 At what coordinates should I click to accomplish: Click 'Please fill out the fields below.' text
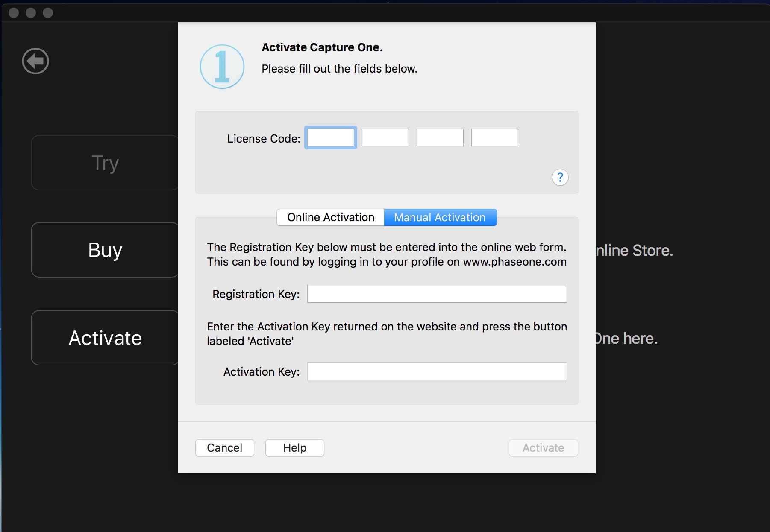click(x=340, y=69)
